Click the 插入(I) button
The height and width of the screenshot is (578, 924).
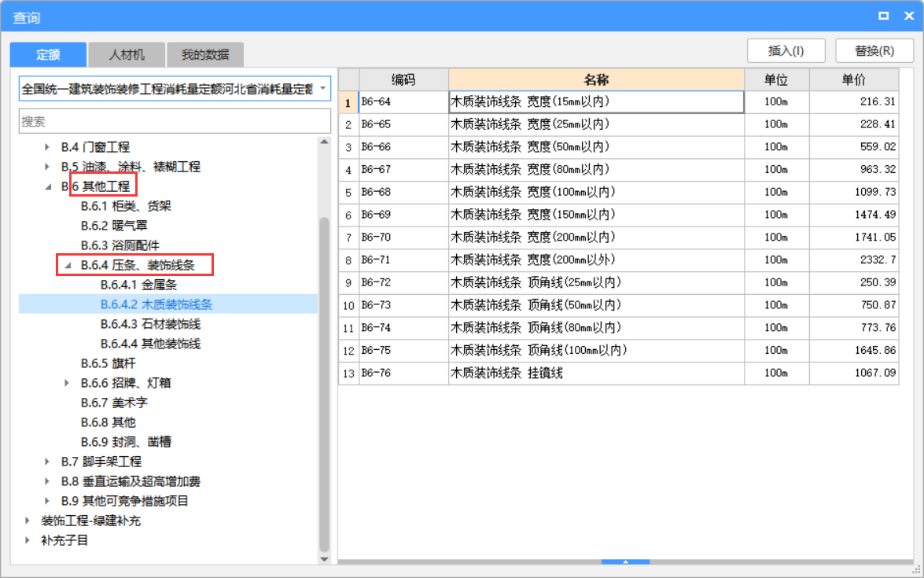(786, 50)
